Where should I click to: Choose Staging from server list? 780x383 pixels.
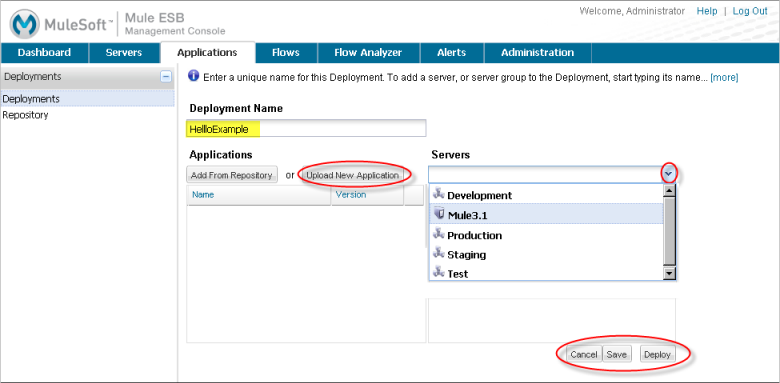pyautogui.click(x=546, y=254)
